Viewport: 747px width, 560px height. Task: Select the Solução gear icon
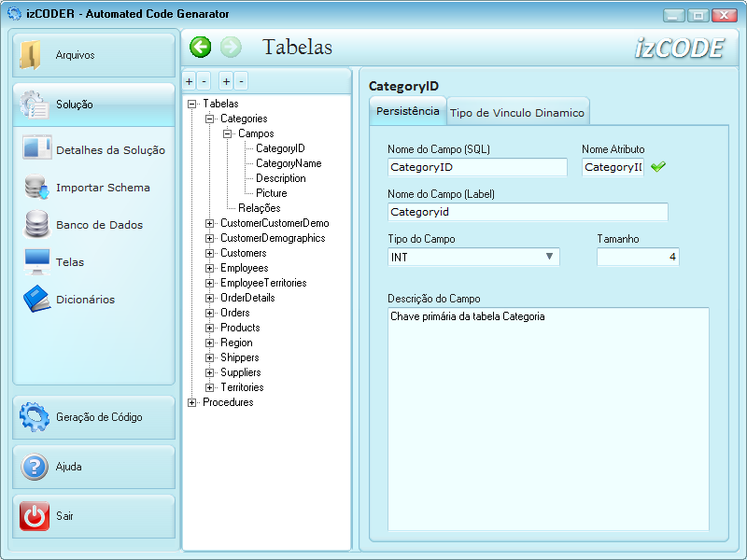[35, 105]
